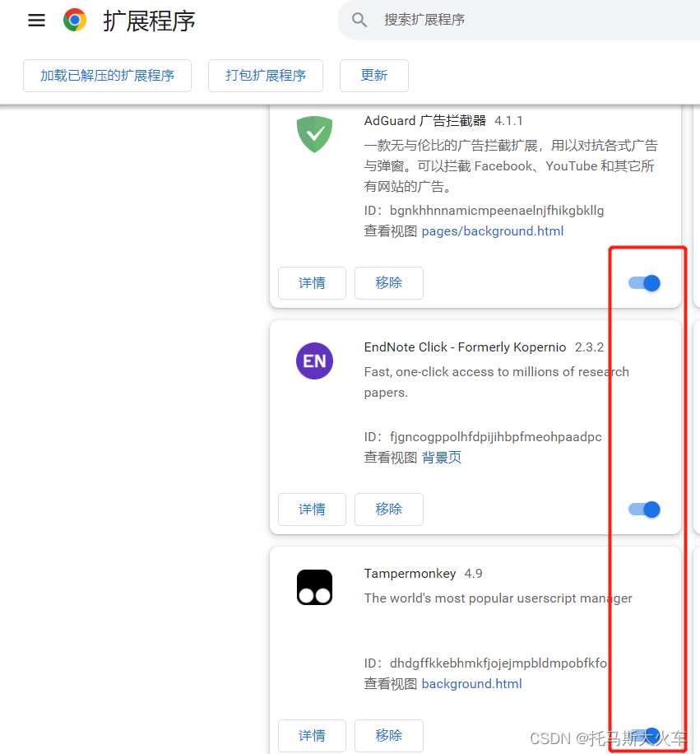Click the Tampermonkey icon
700x754 pixels.
[315, 587]
